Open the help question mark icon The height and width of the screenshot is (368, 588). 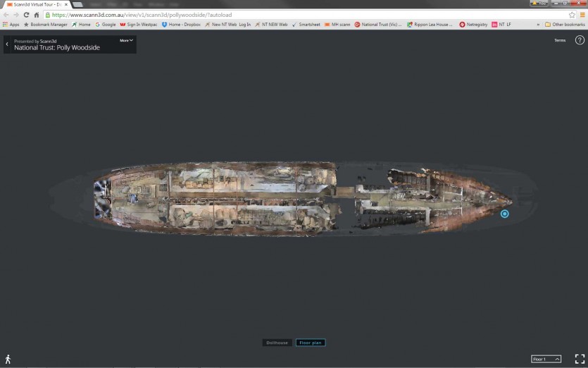[580, 40]
